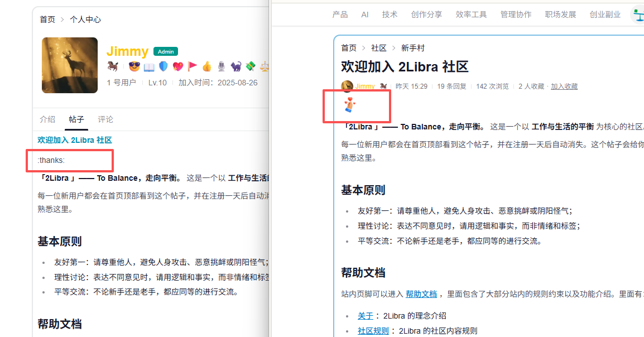Click the 加入收藏 link
This screenshot has height=337, width=644.
pos(564,86)
